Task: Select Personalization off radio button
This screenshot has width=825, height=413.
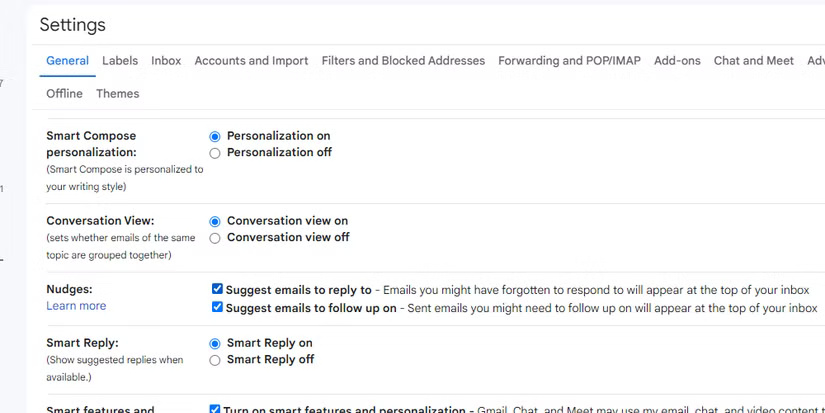Action: coord(215,153)
